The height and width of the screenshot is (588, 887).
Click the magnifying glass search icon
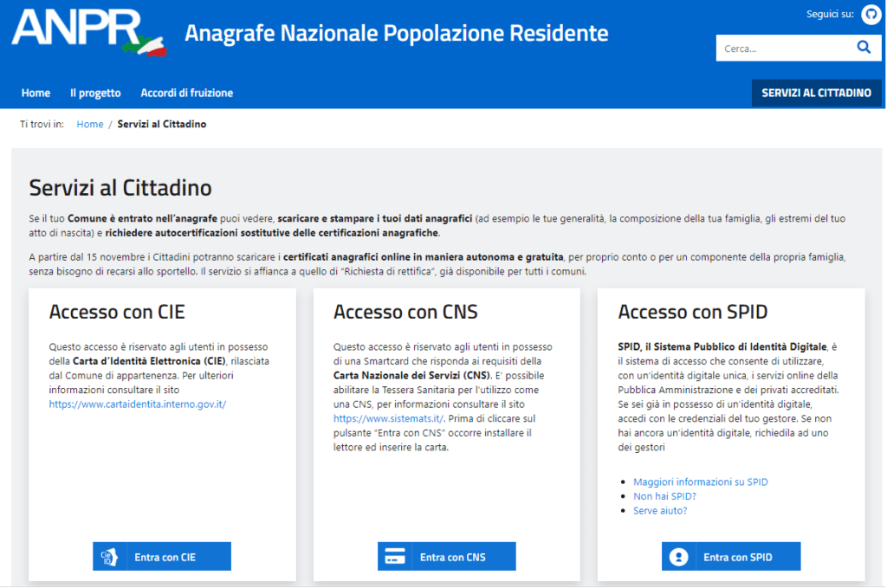863,48
